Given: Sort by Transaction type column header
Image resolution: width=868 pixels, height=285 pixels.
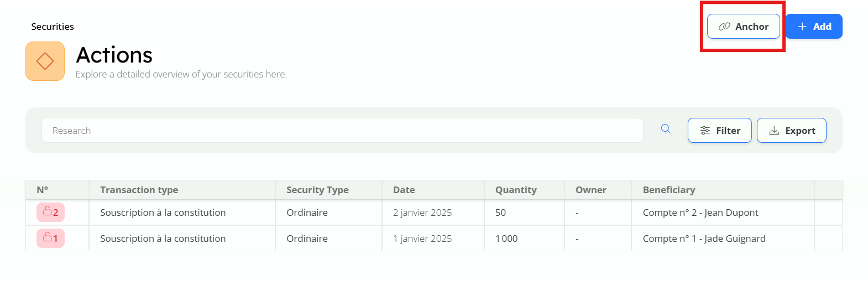Looking at the screenshot, I should coord(139,190).
